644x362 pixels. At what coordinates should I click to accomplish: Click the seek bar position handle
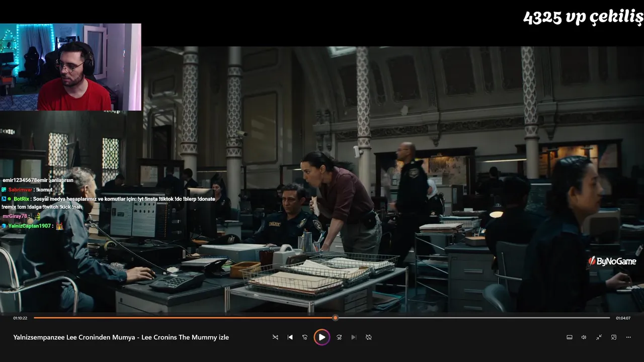click(x=335, y=318)
